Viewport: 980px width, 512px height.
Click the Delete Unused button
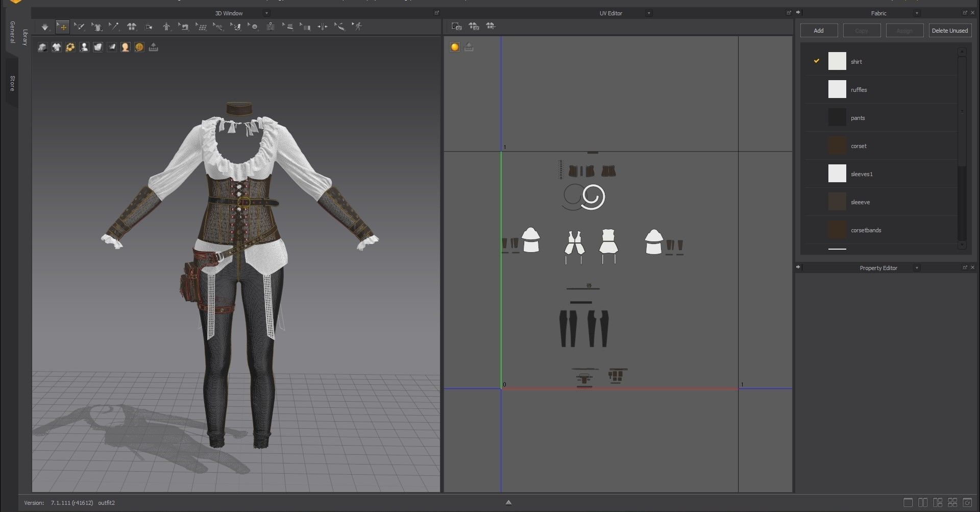(949, 31)
